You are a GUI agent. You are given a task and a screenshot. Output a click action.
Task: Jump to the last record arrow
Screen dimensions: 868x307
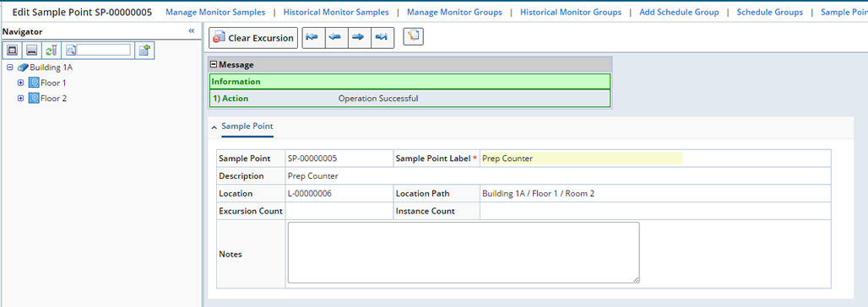coord(382,38)
